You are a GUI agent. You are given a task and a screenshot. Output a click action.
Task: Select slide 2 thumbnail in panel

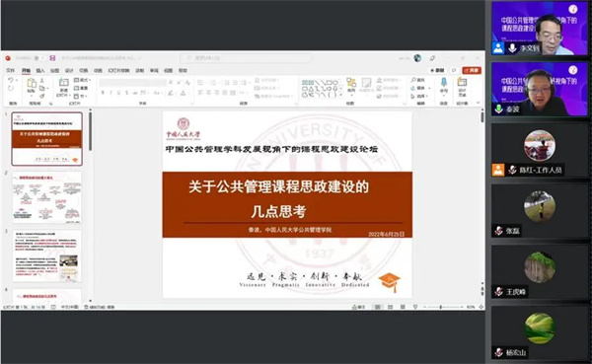pos(46,197)
